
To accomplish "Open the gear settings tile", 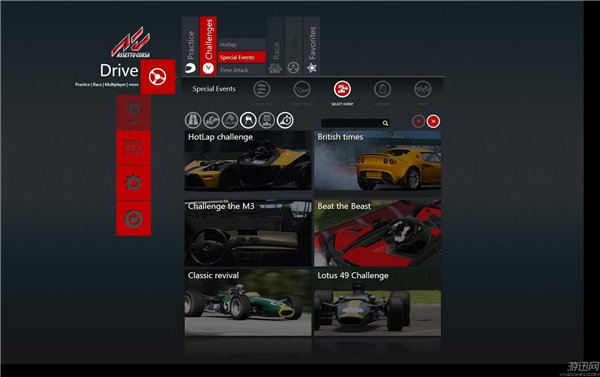I will pos(134,183).
